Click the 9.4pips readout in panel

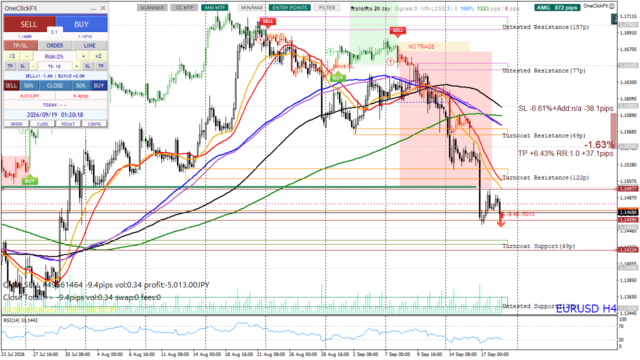coord(81,96)
